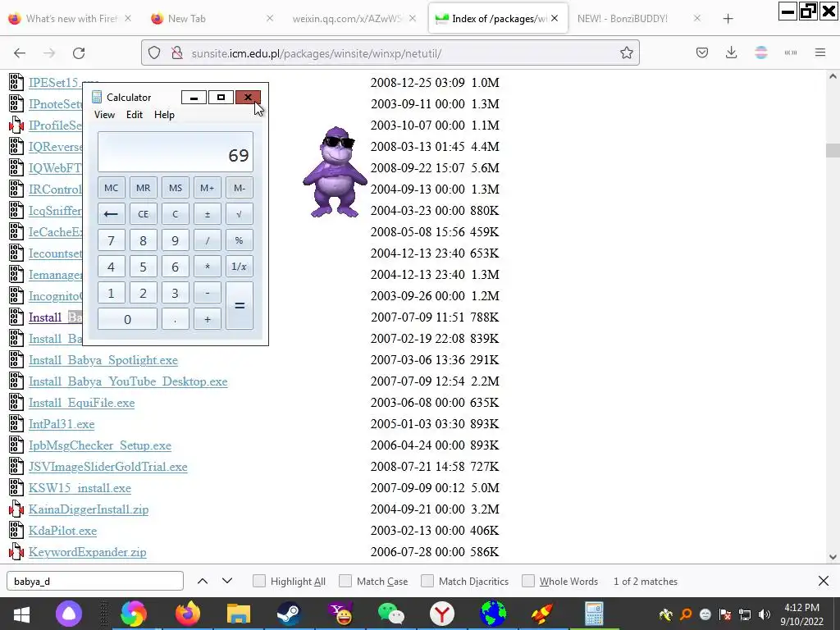This screenshot has height=630, width=840.
Task: Open the Calculator taskbar icon
Action: (x=594, y=614)
